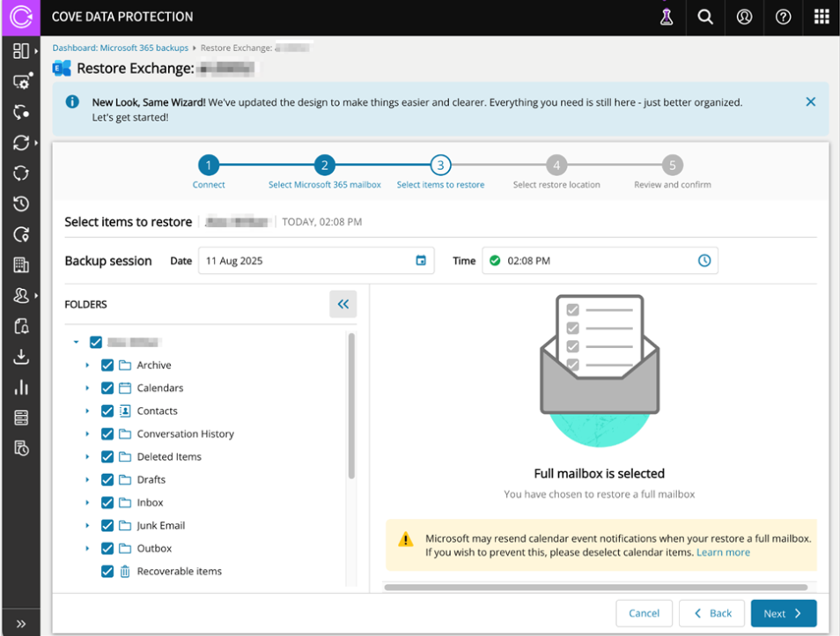Open the bar chart icon in sidebar

click(21, 387)
